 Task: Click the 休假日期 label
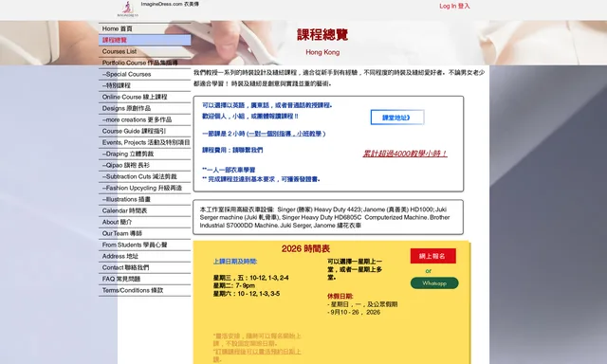340,297
